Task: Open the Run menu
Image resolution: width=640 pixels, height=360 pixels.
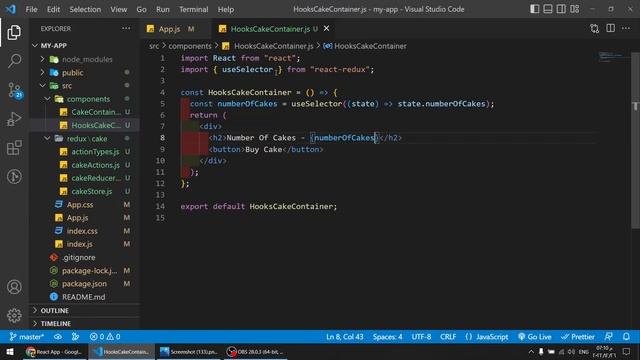Action: click(x=162, y=9)
